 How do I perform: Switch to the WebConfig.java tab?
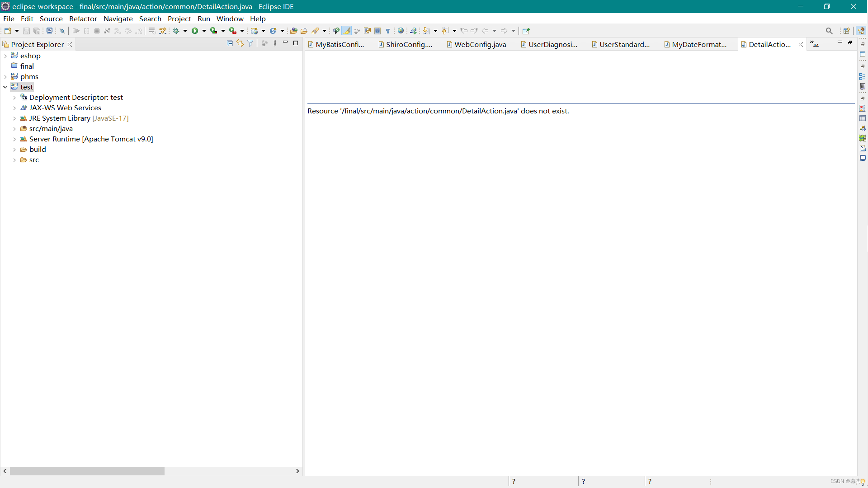pyautogui.click(x=480, y=44)
